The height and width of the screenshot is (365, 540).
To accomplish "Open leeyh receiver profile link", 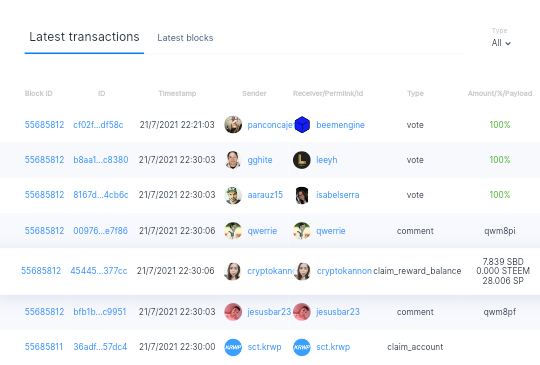I will (326, 160).
